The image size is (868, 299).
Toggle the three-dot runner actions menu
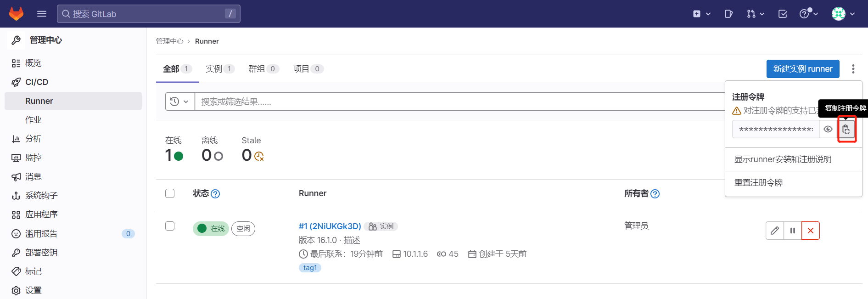pos(853,69)
